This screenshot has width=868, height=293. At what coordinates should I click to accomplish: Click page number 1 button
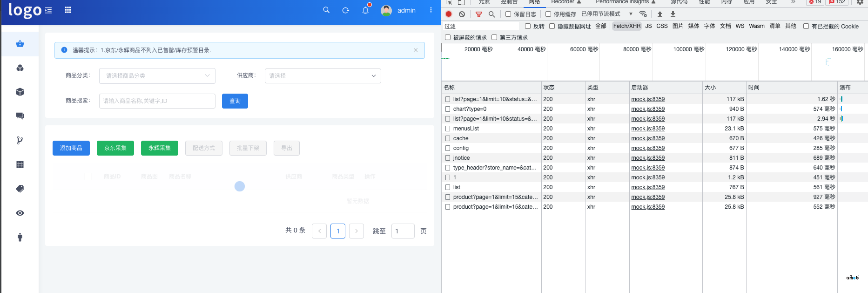338,231
